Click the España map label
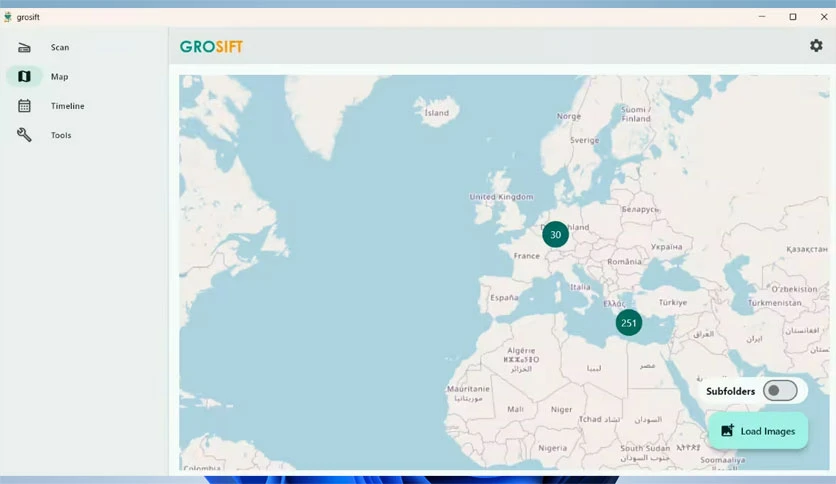Screen dimensions: 836x484 (x=504, y=297)
